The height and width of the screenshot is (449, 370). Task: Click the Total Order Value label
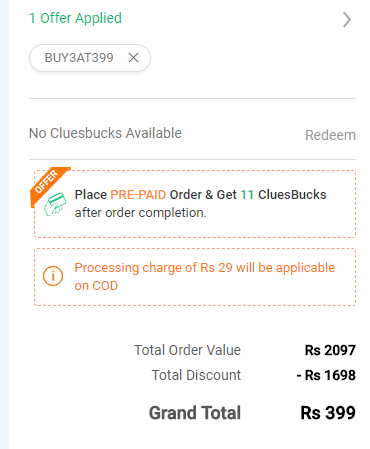coord(187,350)
